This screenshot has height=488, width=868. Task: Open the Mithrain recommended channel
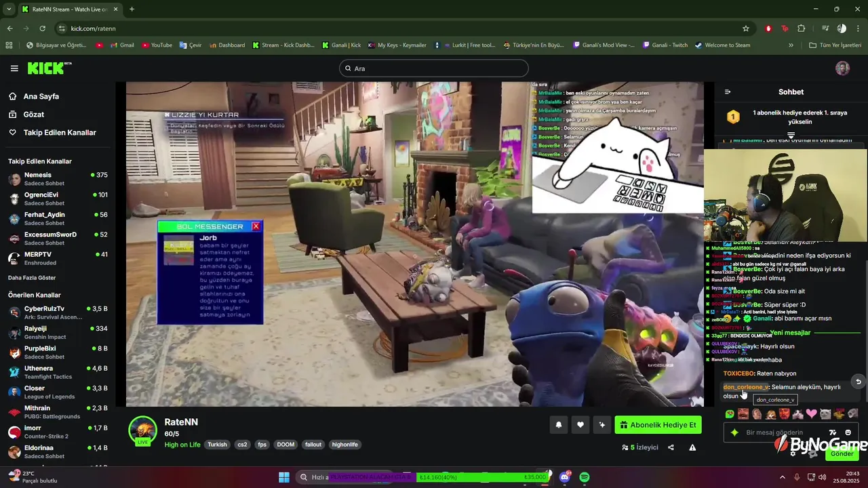[x=58, y=412]
